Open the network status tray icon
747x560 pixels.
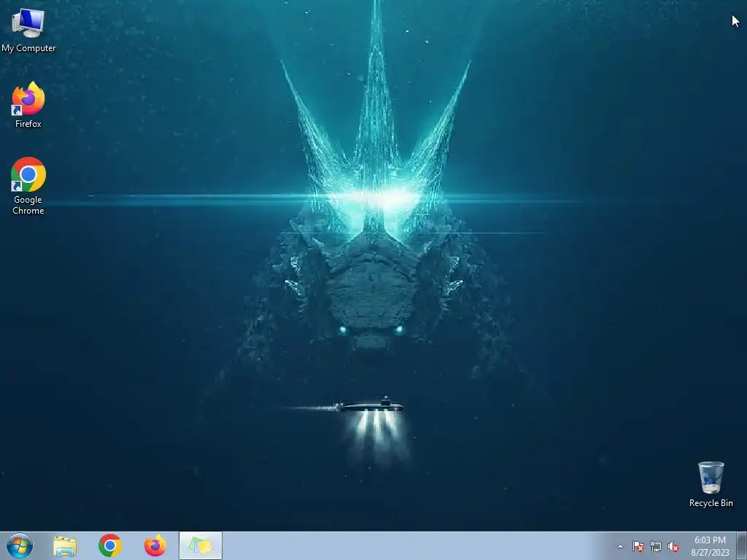tap(656, 546)
